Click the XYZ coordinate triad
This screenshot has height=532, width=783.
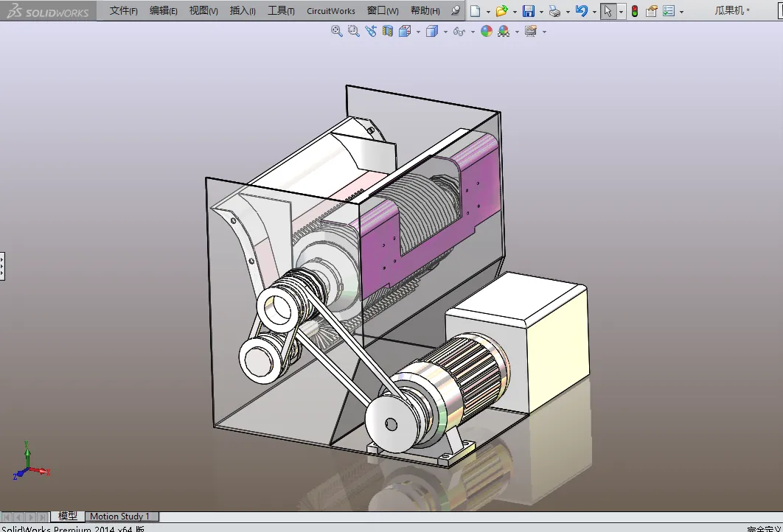pyautogui.click(x=30, y=461)
